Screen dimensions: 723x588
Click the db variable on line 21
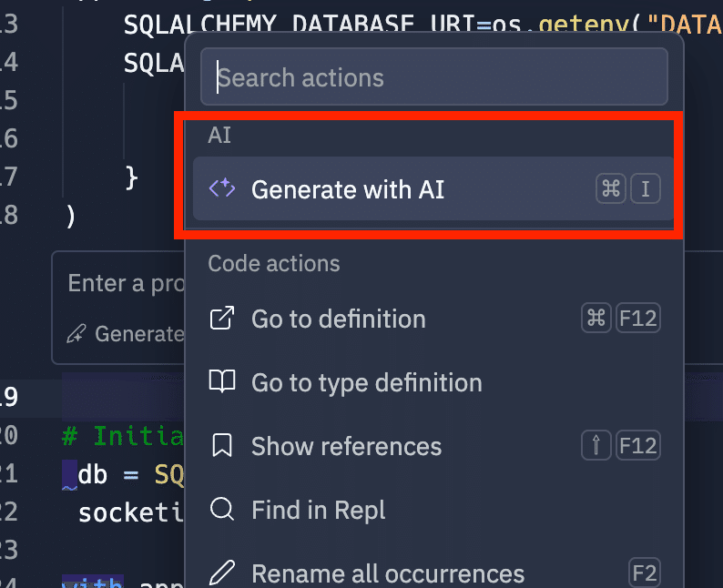pyautogui.click(x=89, y=474)
